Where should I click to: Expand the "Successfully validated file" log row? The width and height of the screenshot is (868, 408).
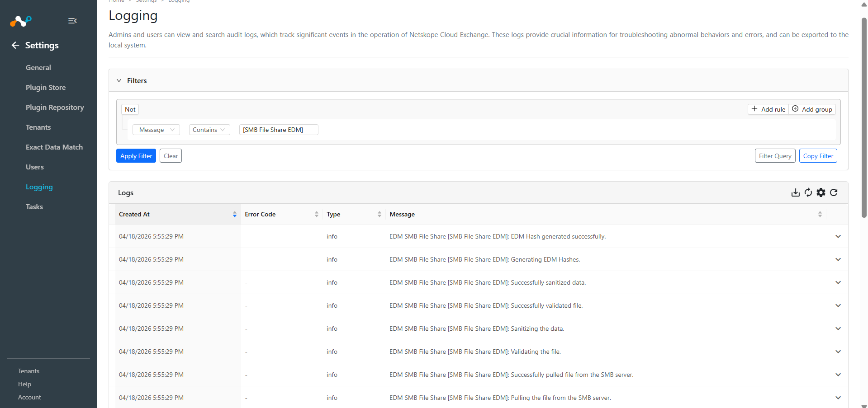[838, 306]
